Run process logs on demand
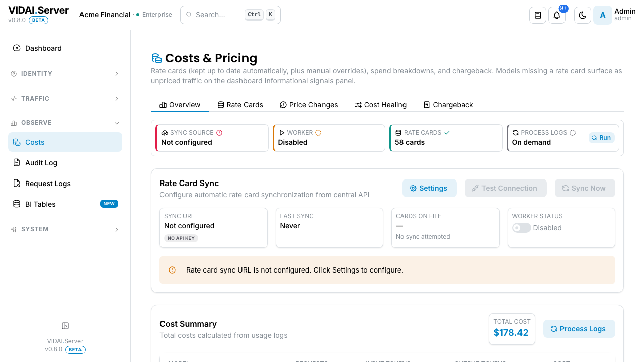Image resolution: width=644 pixels, height=362 pixels. (601, 138)
